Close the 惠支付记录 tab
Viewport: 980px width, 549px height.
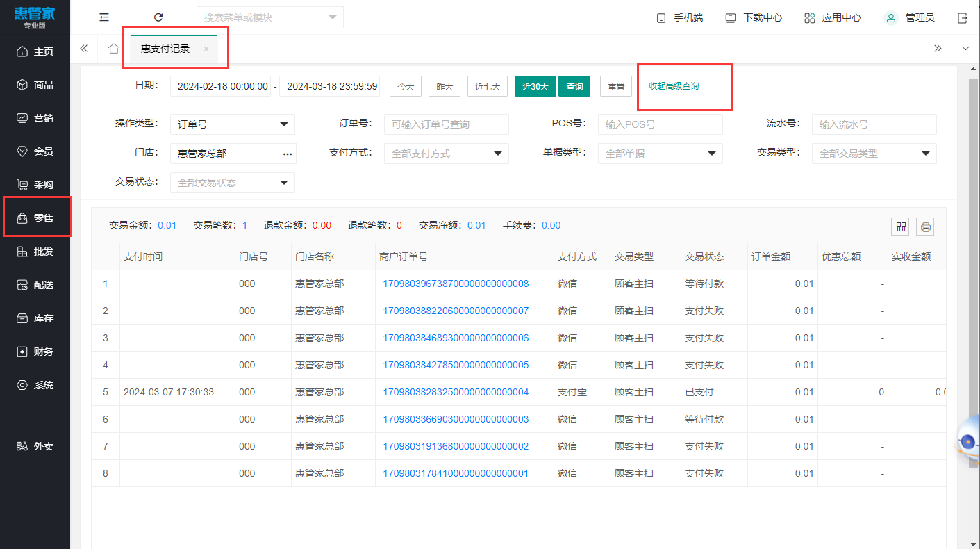(x=206, y=49)
